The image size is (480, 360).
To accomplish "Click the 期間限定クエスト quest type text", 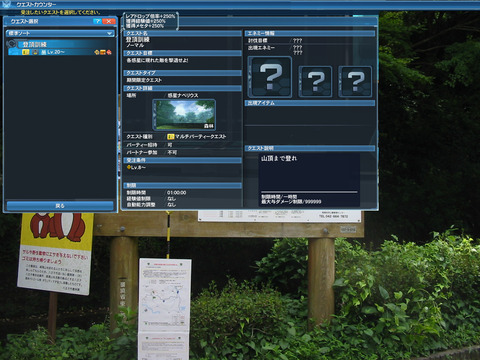I will (144, 80).
